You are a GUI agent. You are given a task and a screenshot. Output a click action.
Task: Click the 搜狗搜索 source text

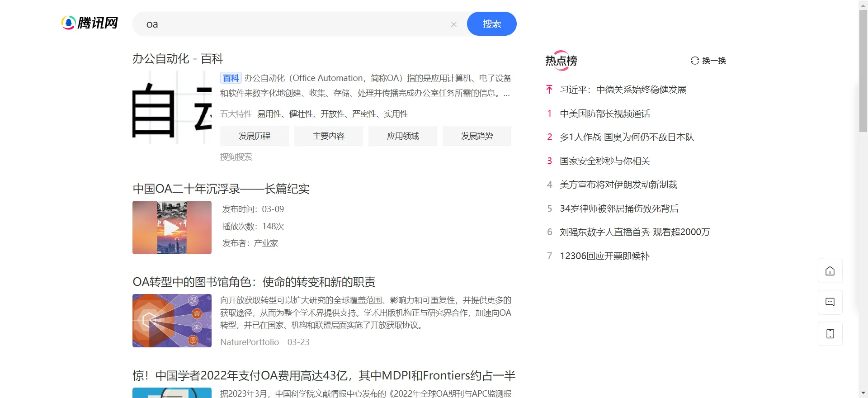(236, 157)
